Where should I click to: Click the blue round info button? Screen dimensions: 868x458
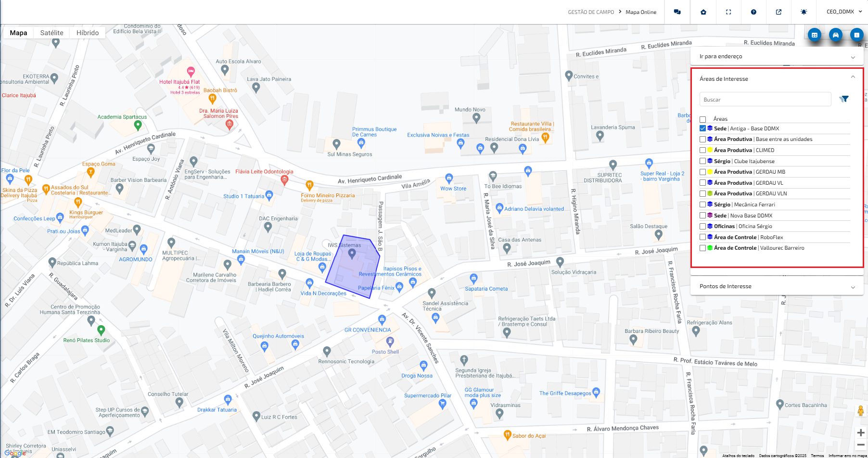856,35
